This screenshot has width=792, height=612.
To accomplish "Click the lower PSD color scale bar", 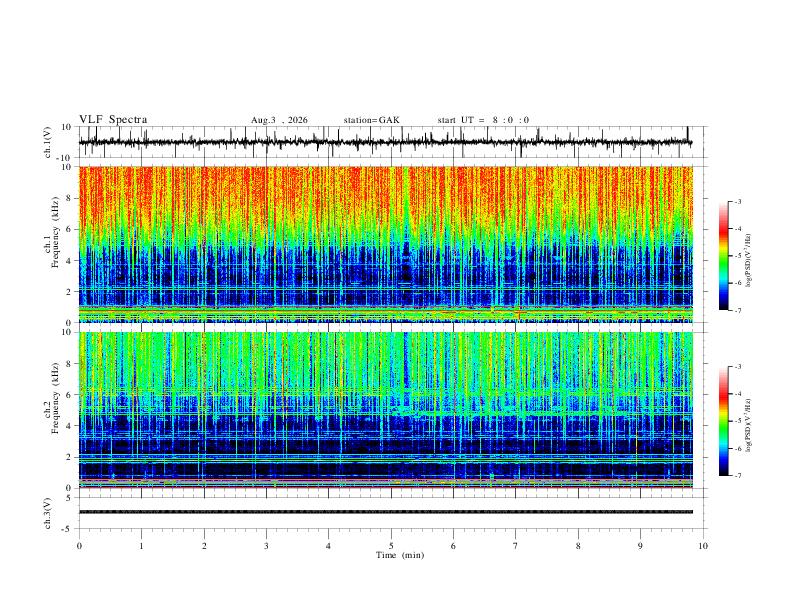I will pyautogui.click(x=723, y=421).
